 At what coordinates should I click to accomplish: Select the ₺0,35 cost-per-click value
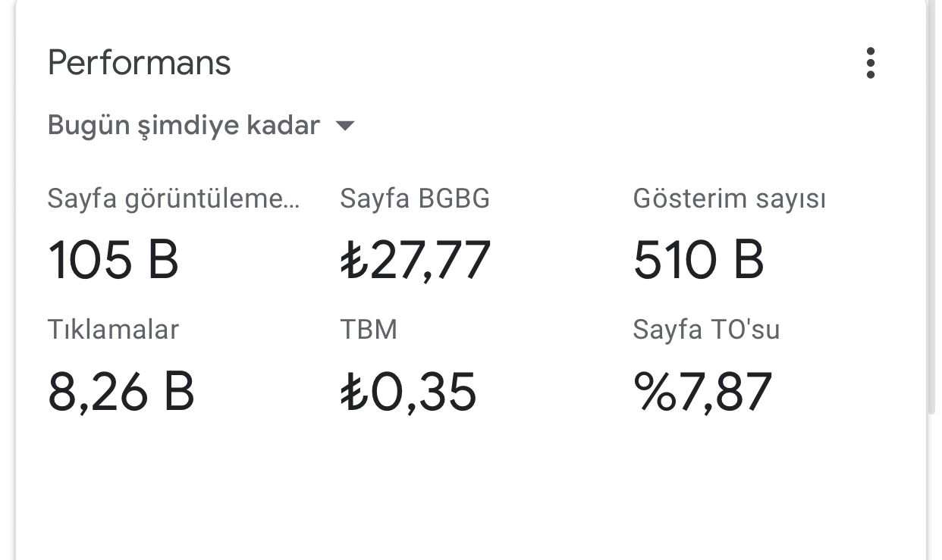[x=409, y=392]
